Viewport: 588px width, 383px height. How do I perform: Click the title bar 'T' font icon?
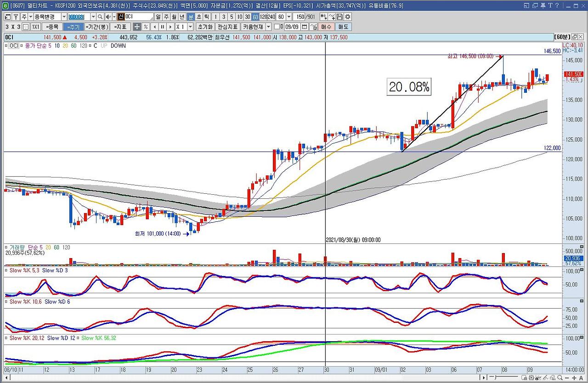point(550,6)
